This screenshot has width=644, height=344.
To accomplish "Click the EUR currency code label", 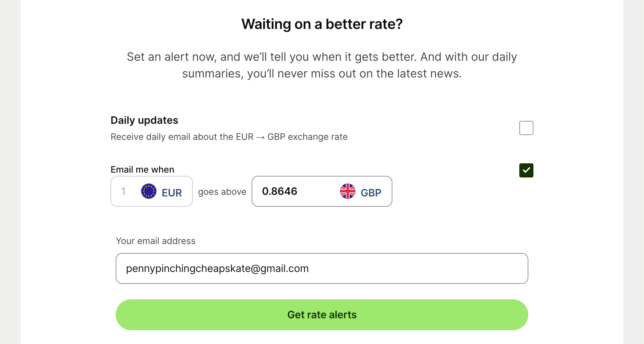I will click(x=172, y=193).
